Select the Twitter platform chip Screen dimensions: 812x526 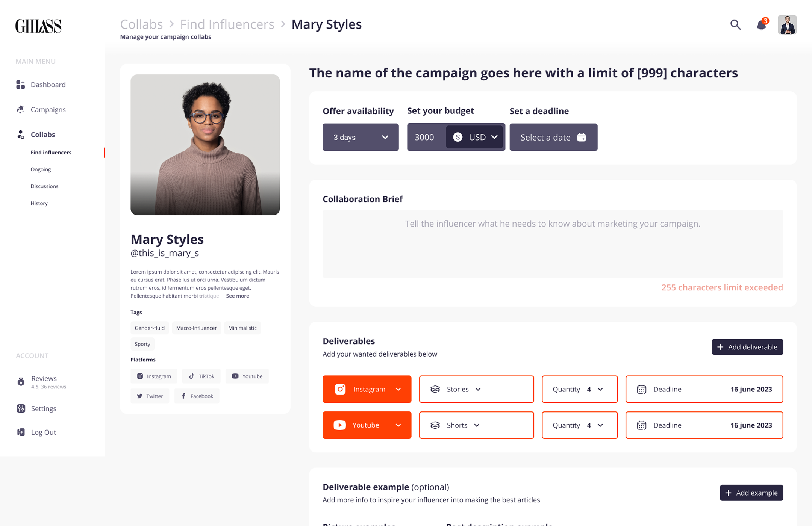(x=150, y=396)
